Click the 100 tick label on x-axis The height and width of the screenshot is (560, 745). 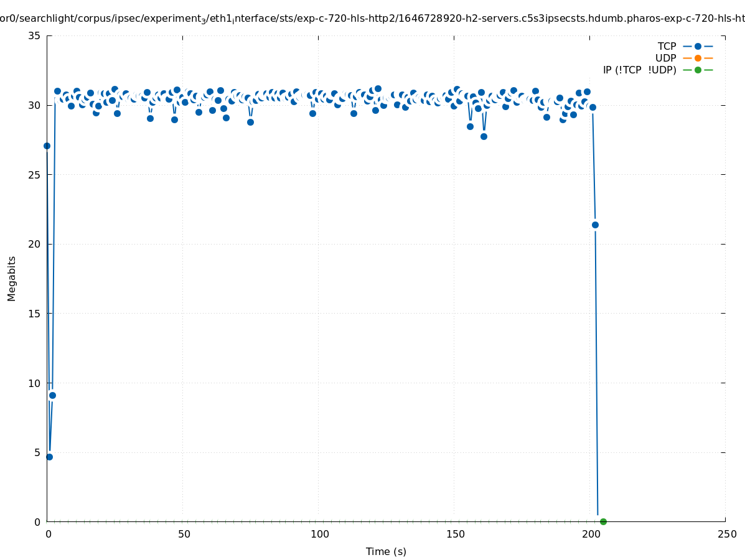click(319, 534)
